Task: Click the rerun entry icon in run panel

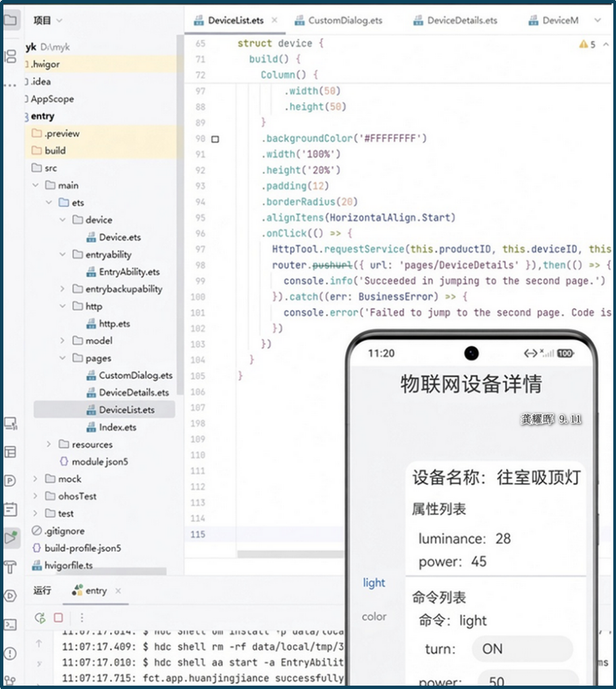Action: [x=40, y=618]
